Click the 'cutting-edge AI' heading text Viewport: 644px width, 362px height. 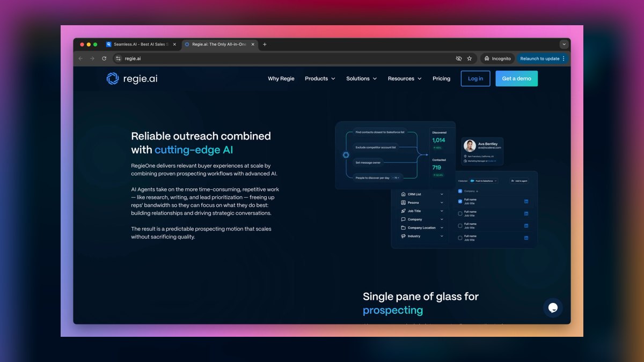(x=194, y=150)
